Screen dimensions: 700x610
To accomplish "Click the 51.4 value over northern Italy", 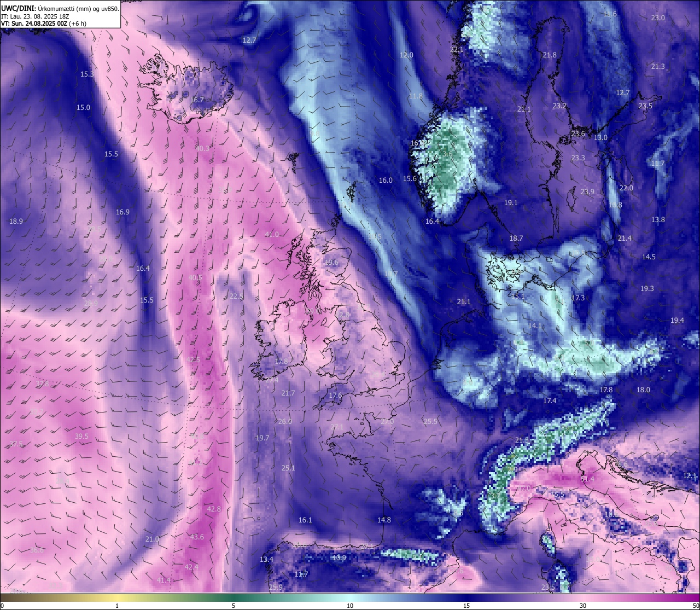I will [x=587, y=479].
